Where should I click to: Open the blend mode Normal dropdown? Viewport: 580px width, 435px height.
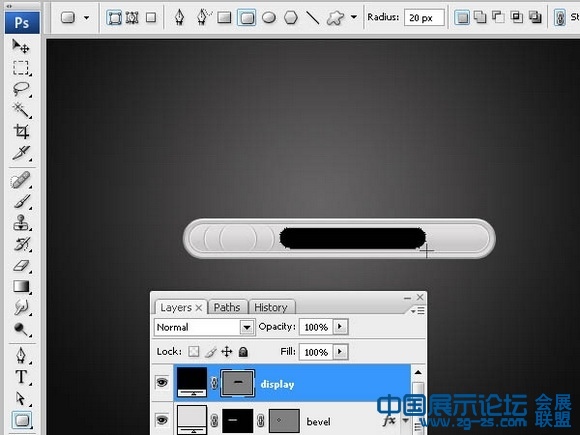205,327
